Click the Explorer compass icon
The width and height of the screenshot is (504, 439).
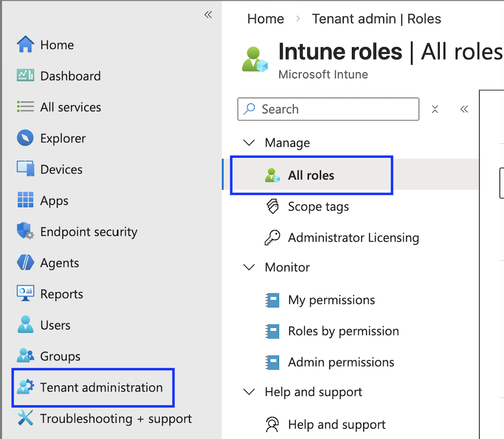click(x=25, y=138)
